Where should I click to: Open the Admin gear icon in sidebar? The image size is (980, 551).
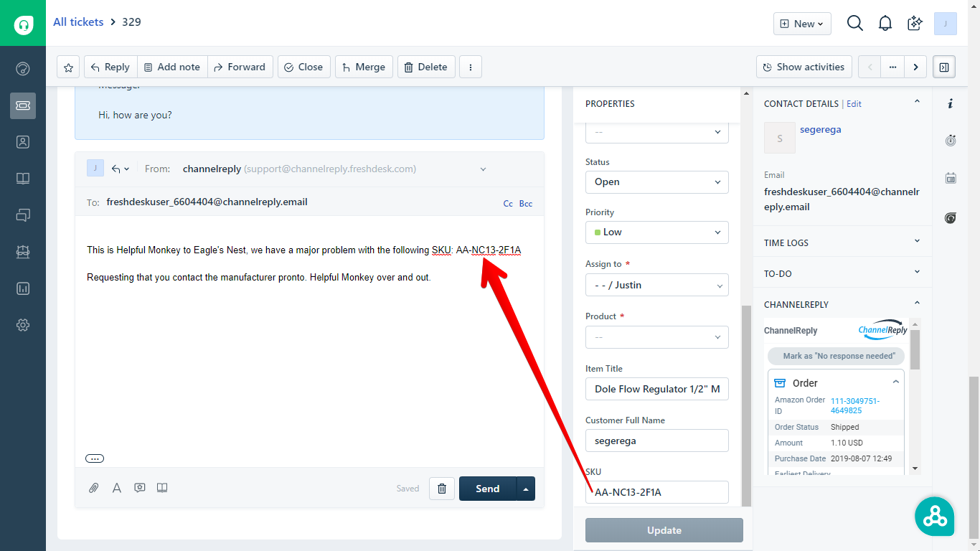coord(23,325)
